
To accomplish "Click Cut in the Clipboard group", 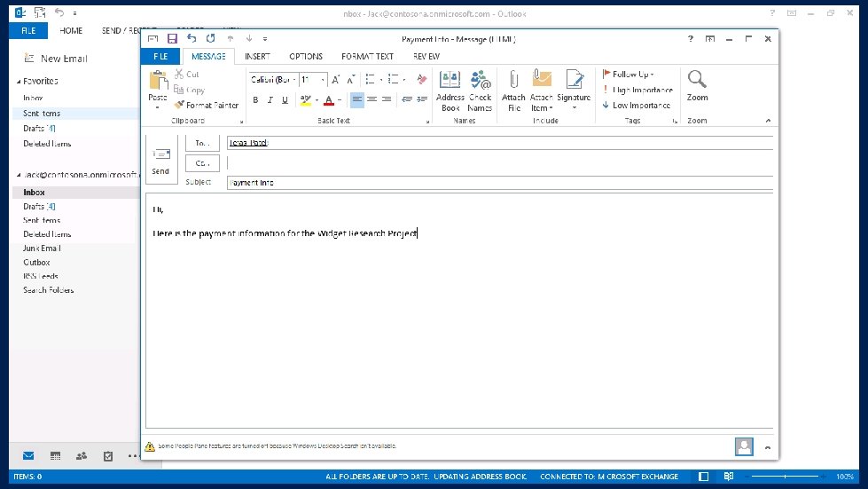I will click(x=186, y=74).
